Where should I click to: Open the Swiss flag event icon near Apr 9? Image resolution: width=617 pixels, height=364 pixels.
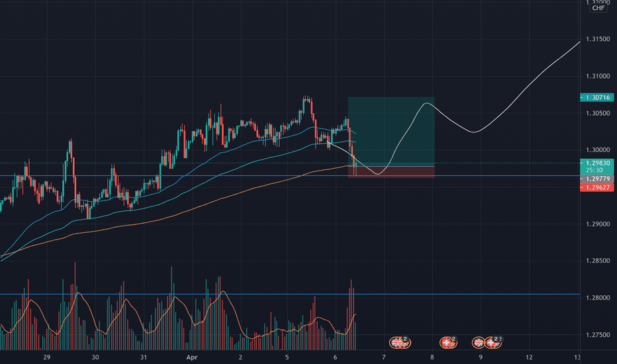tap(492, 343)
